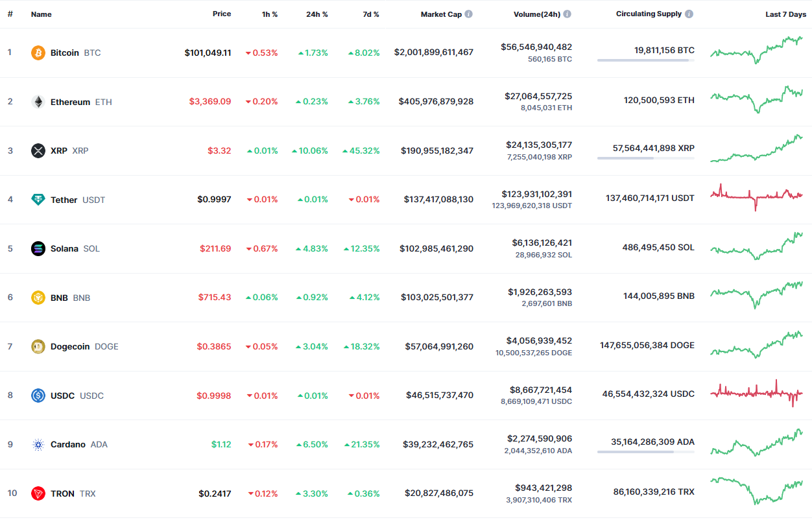Image resolution: width=812 pixels, height=520 pixels.
Task: Click BNB price $715.43
Action: pyautogui.click(x=215, y=298)
